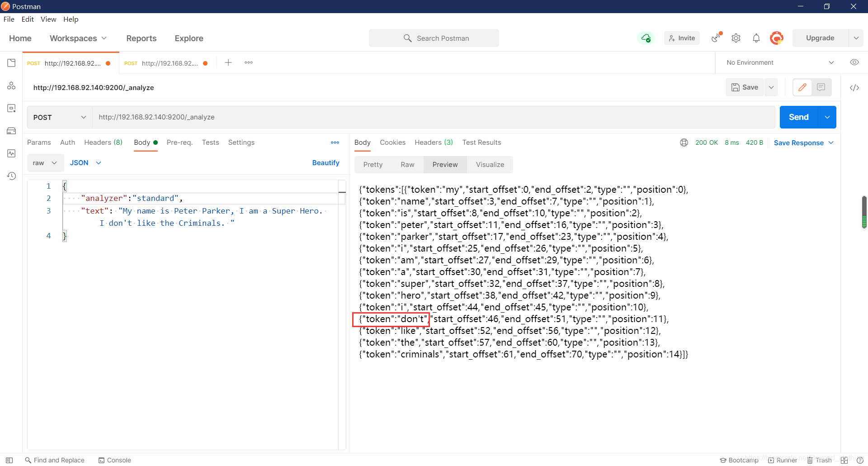
Task: Go to Explore page
Action: point(189,38)
